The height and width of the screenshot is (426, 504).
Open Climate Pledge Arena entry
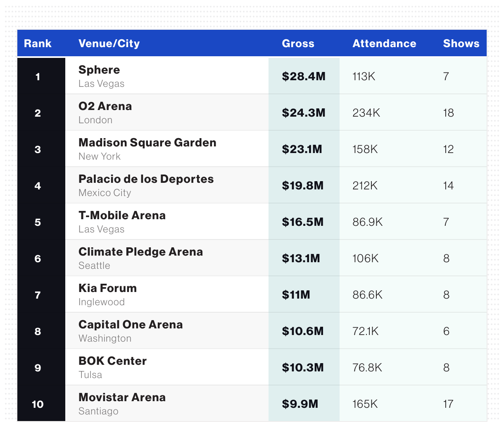tap(140, 252)
